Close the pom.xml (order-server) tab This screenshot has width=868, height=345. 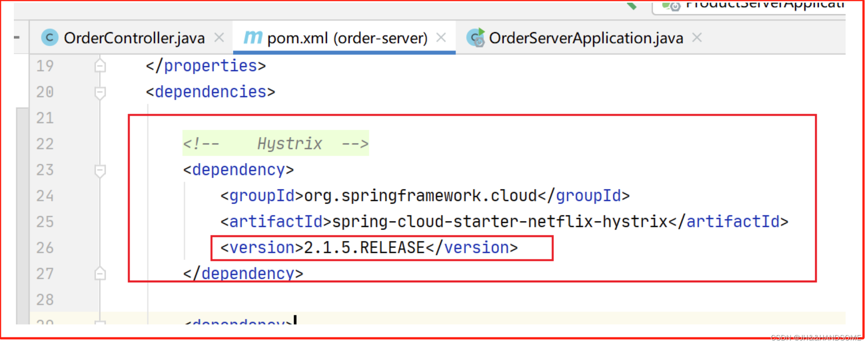pos(441,38)
